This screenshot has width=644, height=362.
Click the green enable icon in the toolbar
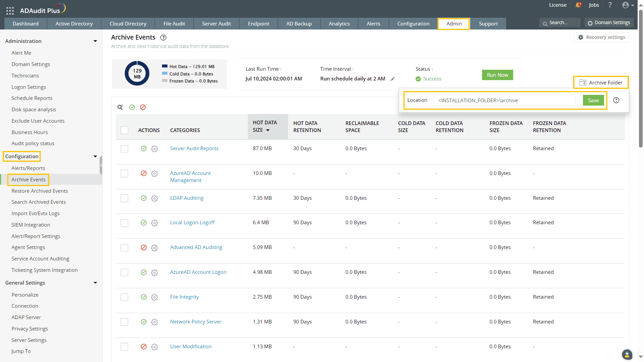132,107
